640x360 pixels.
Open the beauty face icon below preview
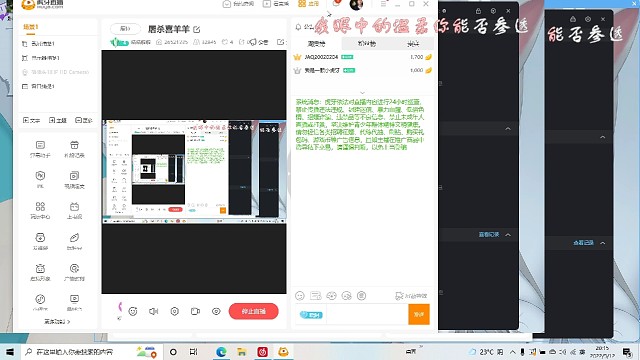(x=133, y=311)
